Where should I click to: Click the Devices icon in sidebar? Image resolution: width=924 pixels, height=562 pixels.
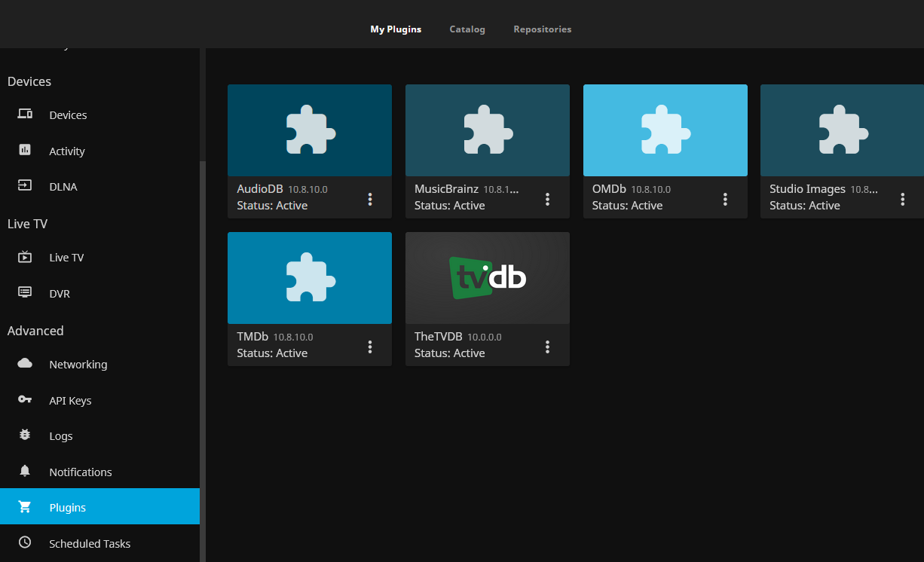click(25, 115)
